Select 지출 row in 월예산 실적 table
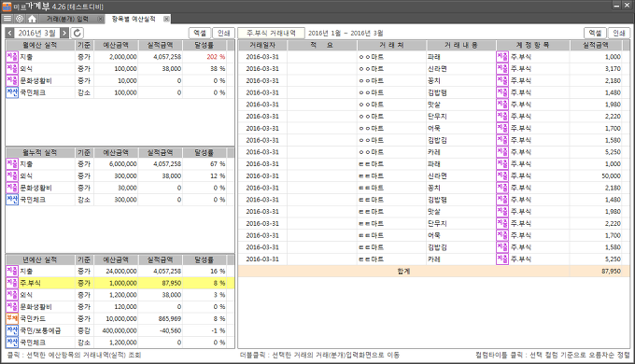This screenshot has height=364, width=635. 120,57
